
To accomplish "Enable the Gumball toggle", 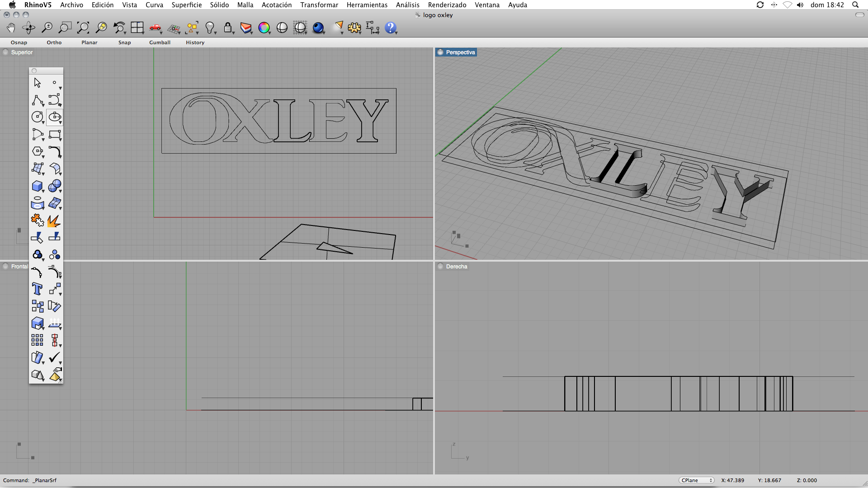I will [x=160, y=42].
